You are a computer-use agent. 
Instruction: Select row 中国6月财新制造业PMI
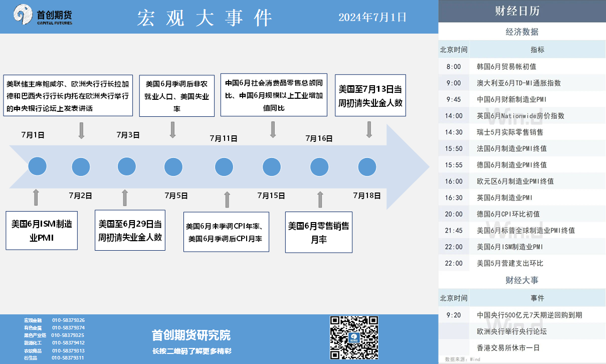click(x=522, y=99)
